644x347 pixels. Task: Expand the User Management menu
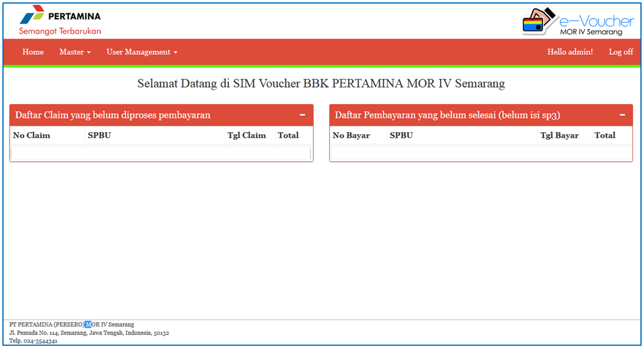(141, 52)
